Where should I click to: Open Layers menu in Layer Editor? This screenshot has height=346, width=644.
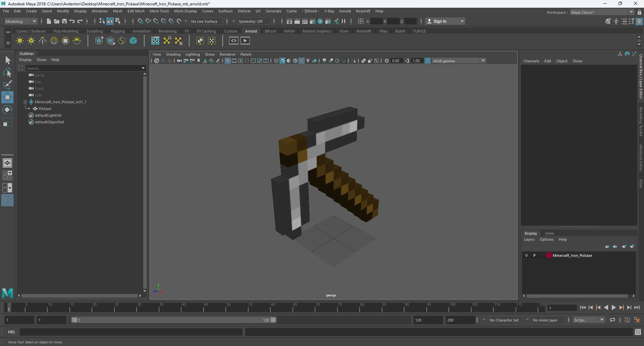529,239
